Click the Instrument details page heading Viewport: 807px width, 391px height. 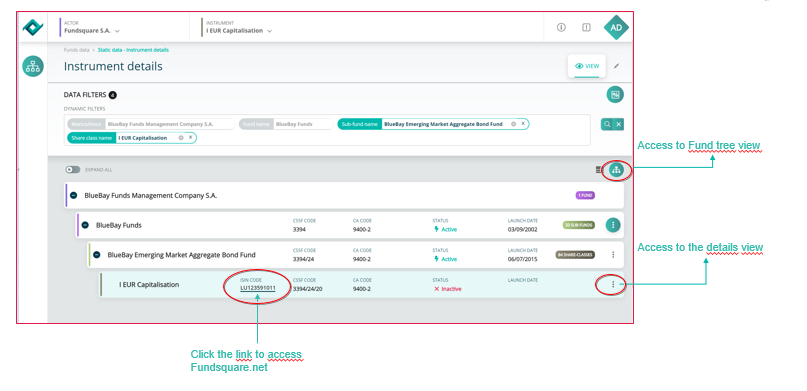[x=113, y=66]
